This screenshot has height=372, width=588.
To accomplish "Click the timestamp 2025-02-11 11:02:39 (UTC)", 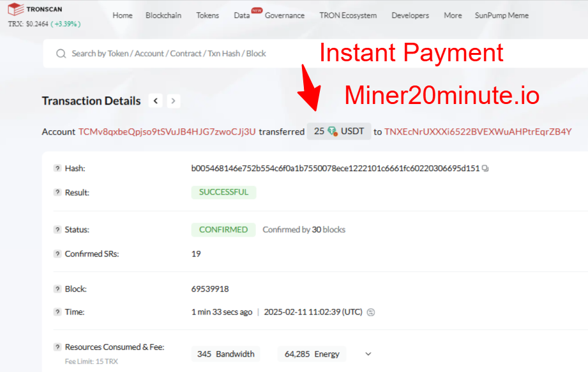I will tap(313, 311).
